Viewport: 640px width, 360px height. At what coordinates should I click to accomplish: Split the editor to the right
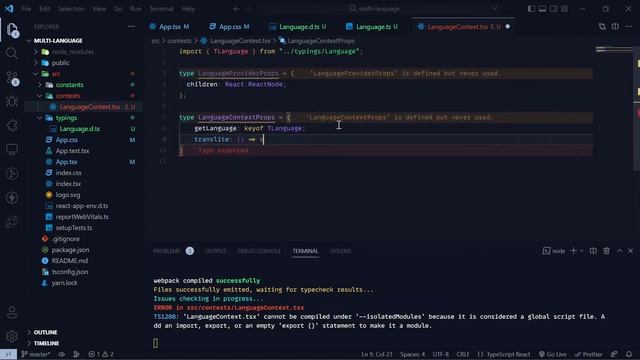tap(615, 27)
